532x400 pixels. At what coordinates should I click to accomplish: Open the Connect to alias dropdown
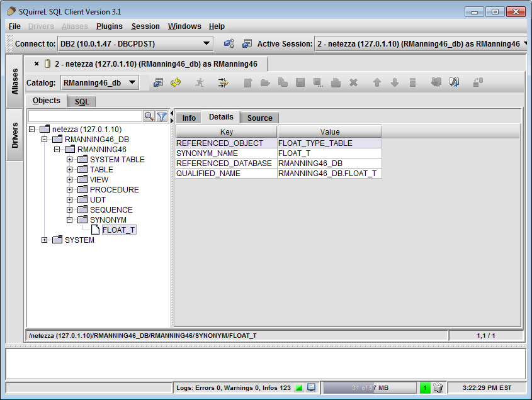207,43
